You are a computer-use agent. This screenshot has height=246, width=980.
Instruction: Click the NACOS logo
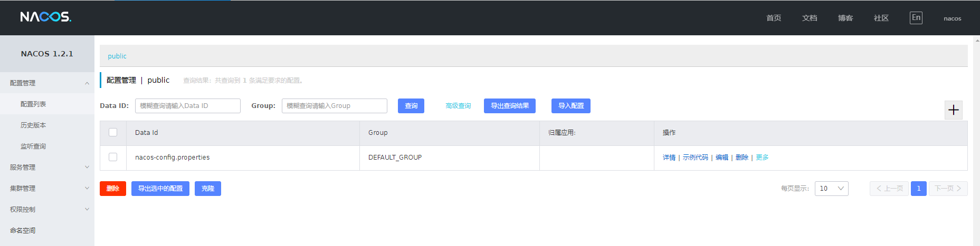(46, 17)
